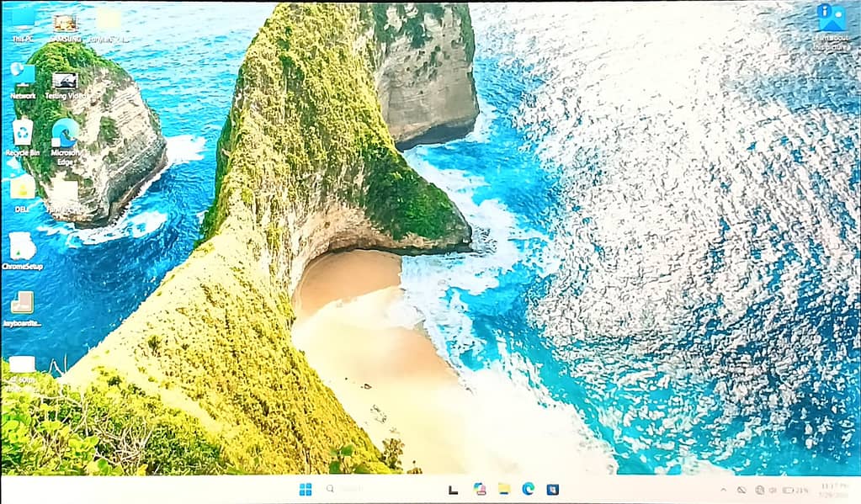
Task: Select the ChromeSetup installer icon
Action: click(23, 252)
